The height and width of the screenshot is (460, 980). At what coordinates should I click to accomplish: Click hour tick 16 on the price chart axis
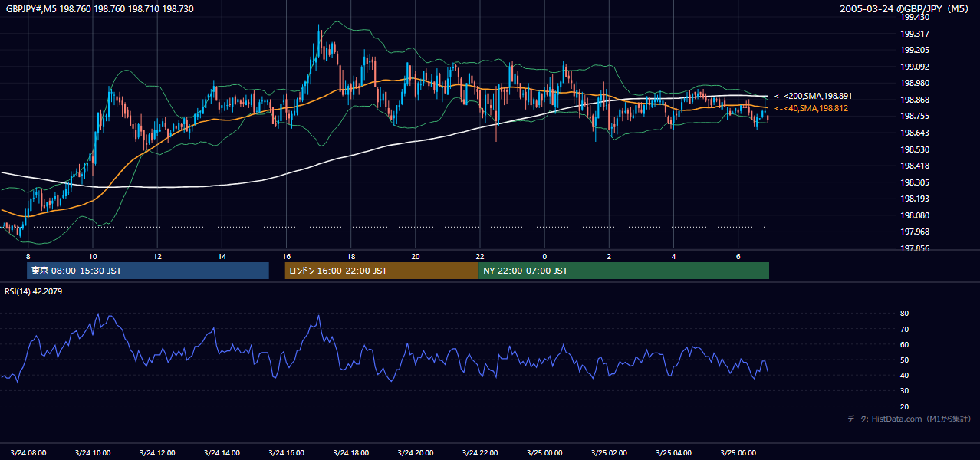click(x=286, y=256)
